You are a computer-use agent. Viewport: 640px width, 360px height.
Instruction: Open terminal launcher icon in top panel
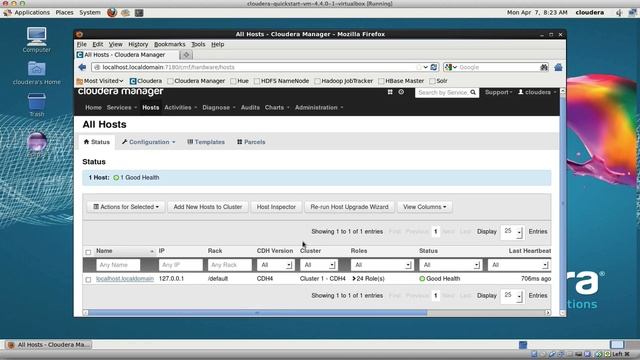(x=139, y=13)
